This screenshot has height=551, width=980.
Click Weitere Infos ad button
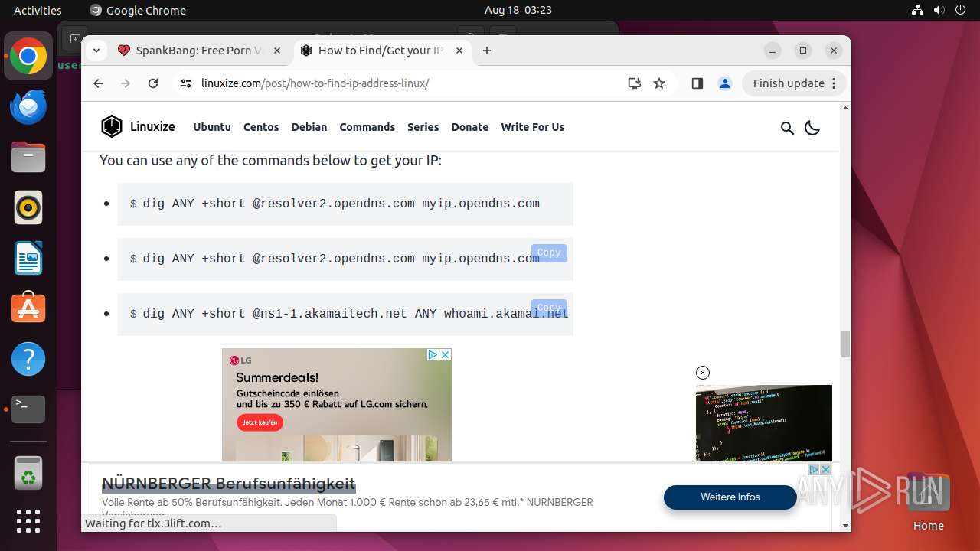730,497
